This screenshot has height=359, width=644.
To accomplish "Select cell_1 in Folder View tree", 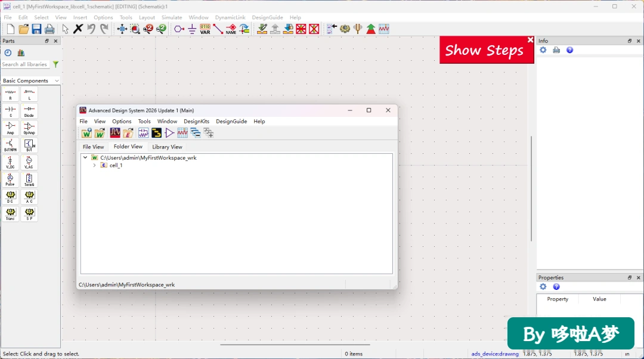I will [x=116, y=165].
